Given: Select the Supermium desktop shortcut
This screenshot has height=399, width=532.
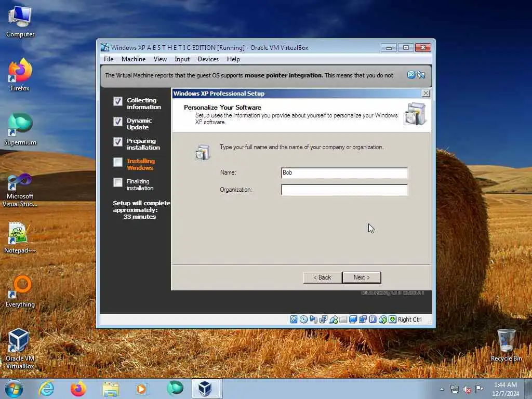Looking at the screenshot, I should coord(20,129).
